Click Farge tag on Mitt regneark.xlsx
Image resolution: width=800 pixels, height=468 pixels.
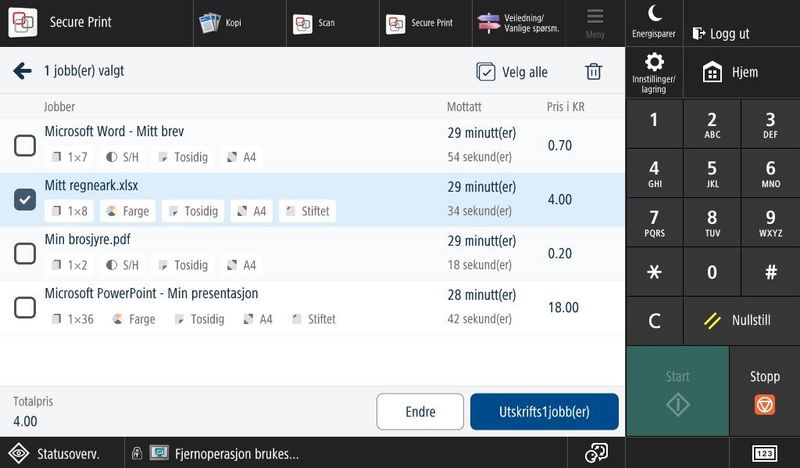click(128, 211)
